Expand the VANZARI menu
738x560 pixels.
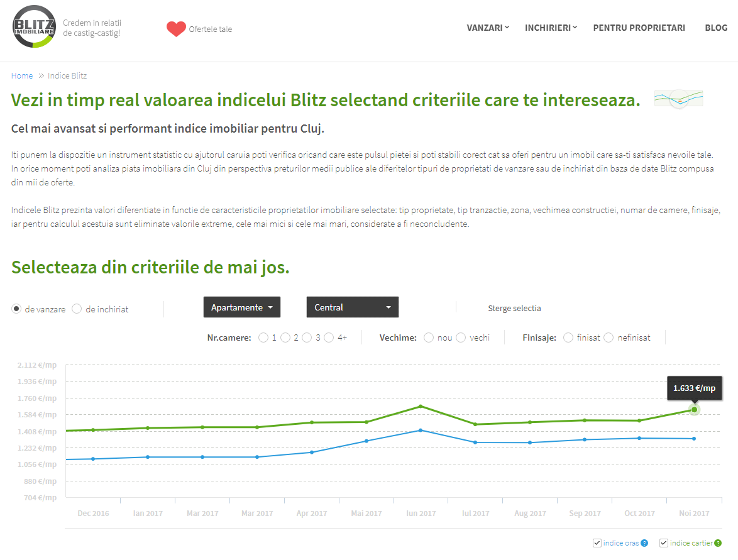pyautogui.click(x=488, y=28)
